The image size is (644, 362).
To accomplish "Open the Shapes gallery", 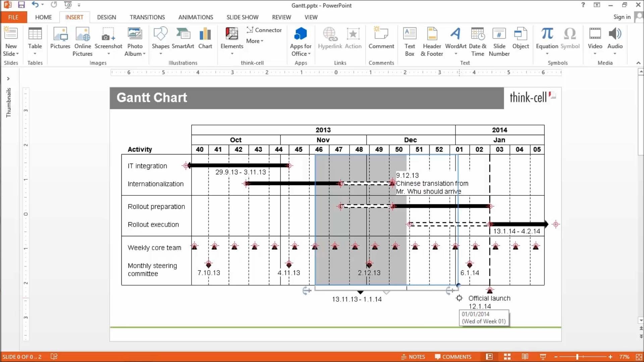I will pos(160,41).
